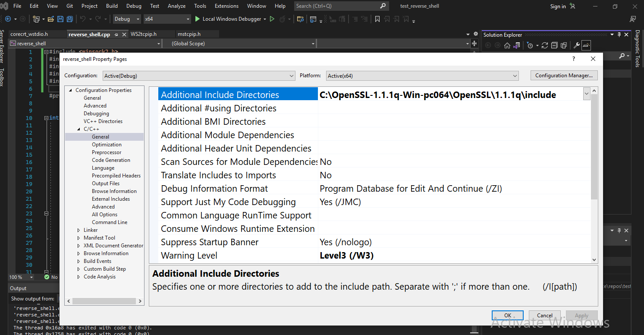Expand the Manifest Tool tree node
Image resolution: width=644 pixels, height=335 pixels.
point(79,238)
